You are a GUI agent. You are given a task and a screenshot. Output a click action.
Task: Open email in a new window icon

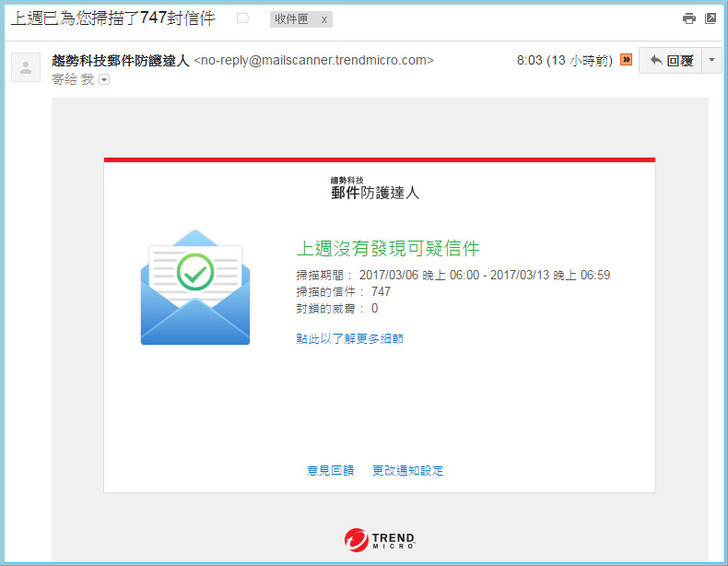[710, 19]
